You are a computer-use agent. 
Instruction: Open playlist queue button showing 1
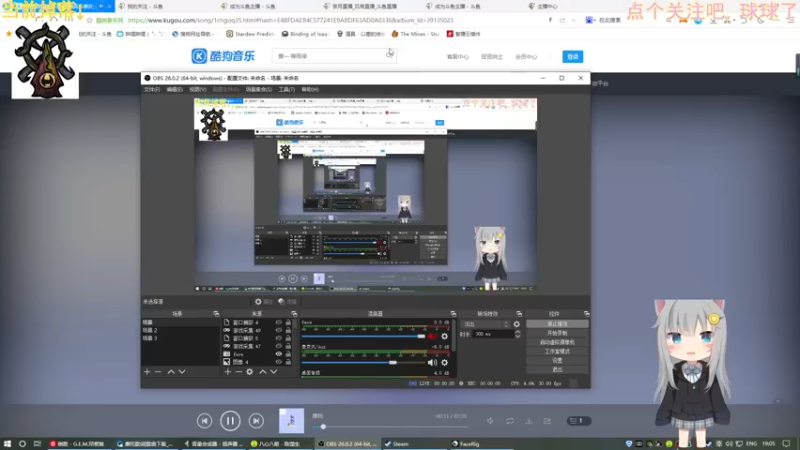579,421
